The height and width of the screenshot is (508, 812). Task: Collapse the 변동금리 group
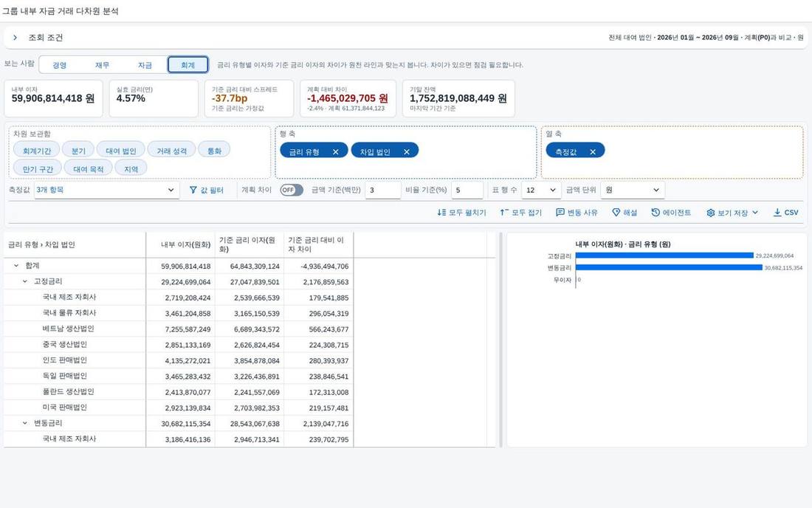[x=25, y=423]
